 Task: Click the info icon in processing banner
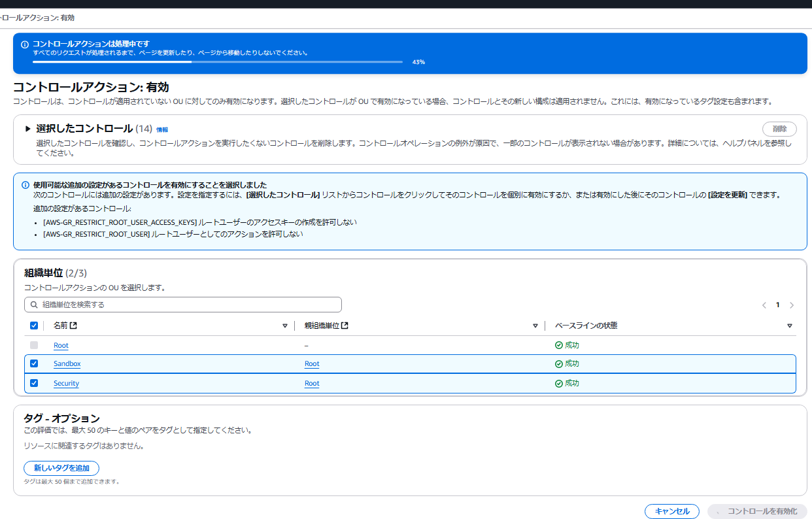click(25, 44)
